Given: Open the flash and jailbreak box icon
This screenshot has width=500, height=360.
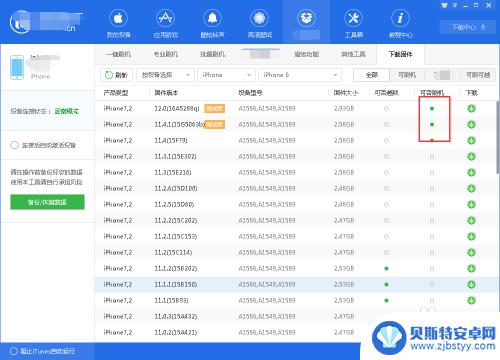Looking at the screenshot, I should click(x=306, y=19).
